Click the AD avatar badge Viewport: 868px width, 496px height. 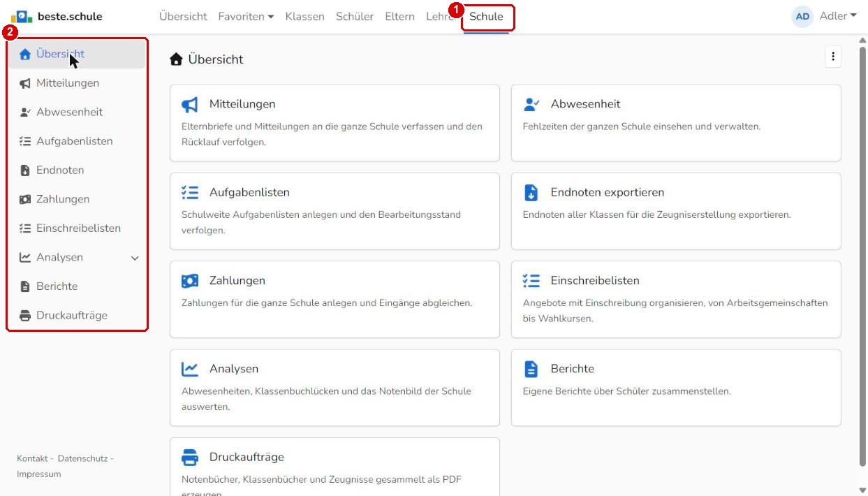click(802, 17)
